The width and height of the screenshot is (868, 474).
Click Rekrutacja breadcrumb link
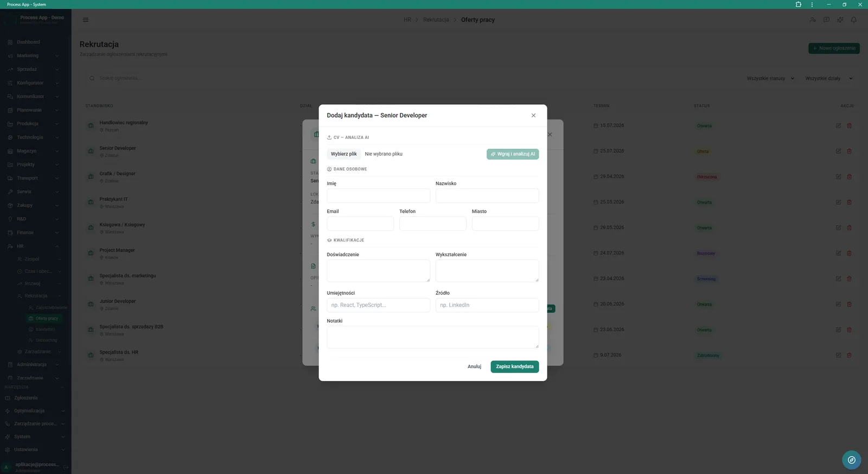[x=436, y=20]
